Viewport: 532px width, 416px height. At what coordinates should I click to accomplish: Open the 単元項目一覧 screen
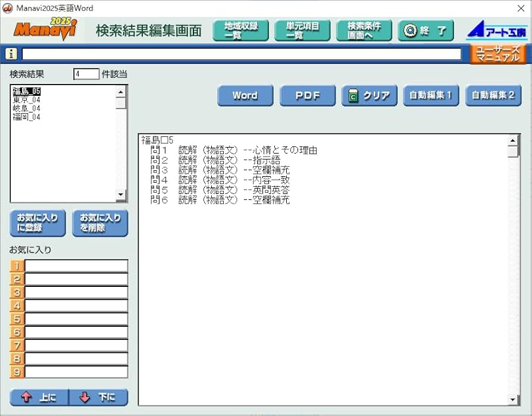[301, 29]
